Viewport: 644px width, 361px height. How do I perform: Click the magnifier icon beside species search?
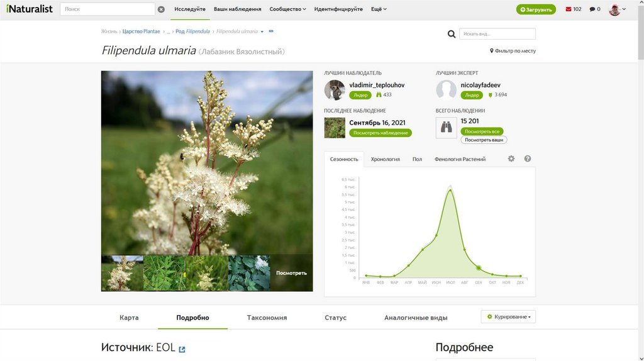point(452,34)
